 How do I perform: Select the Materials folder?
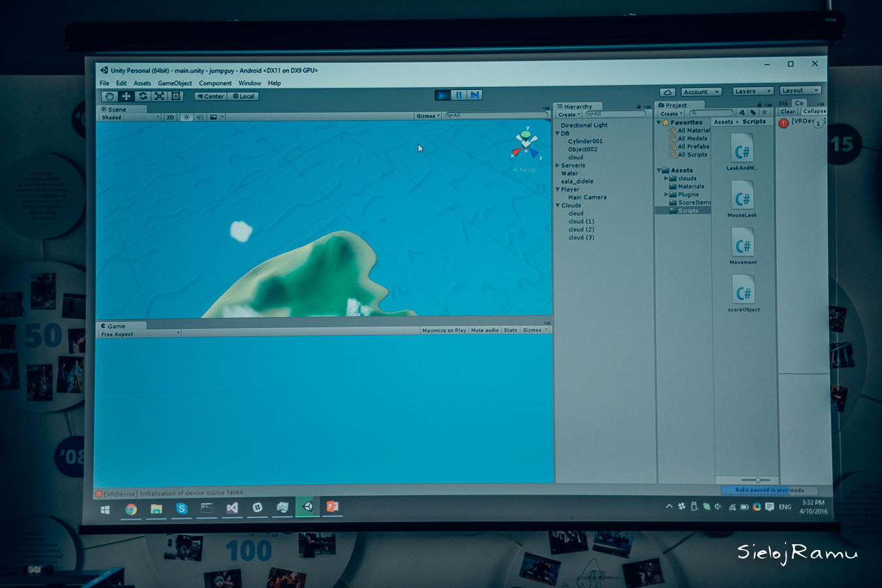pos(687,186)
